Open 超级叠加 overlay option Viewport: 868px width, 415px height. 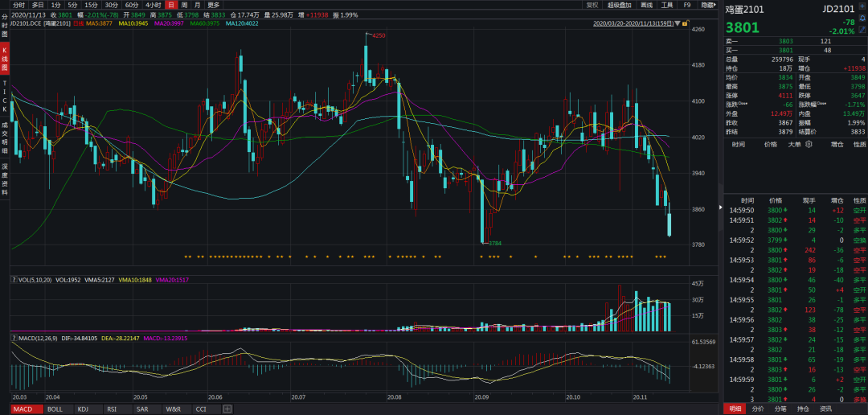pyautogui.click(x=620, y=5)
